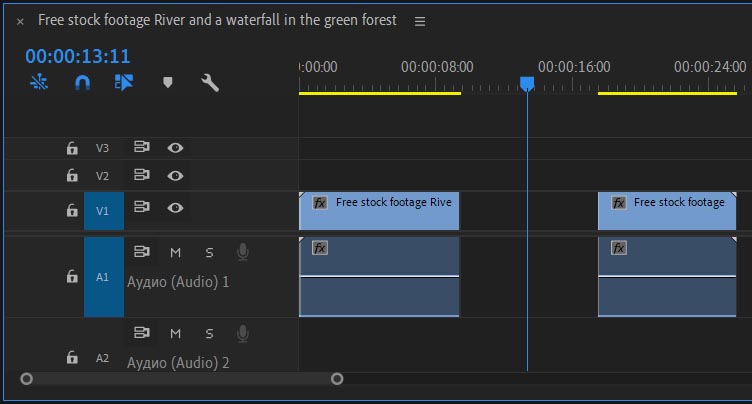The image size is (752, 404).
Task: Toggle the nest sequence insert icon
Action: [x=39, y=83]
